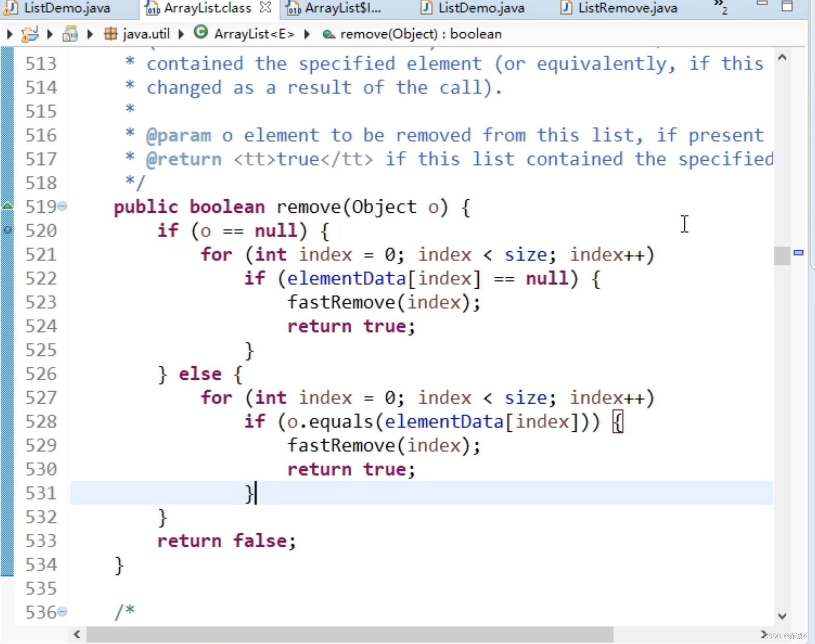Expand the arrow before ArrayList<E>
Screen dimensions: 815x644
181,34
